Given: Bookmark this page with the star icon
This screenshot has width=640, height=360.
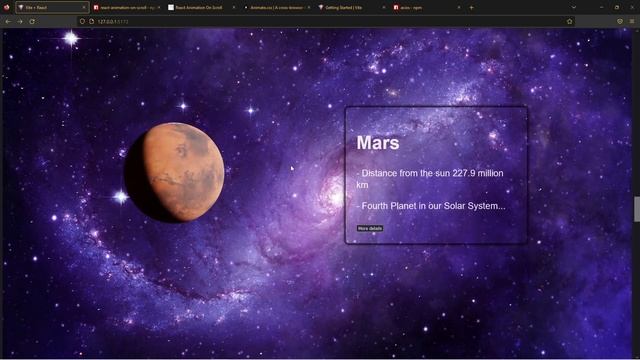Looking at the screenshot, I should [569, 21].
